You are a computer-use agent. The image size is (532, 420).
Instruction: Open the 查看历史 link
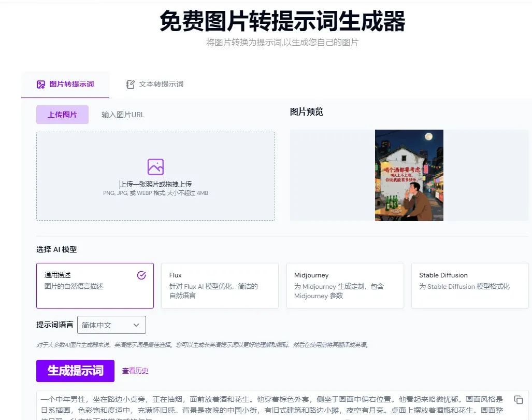(x=137, y=371)
